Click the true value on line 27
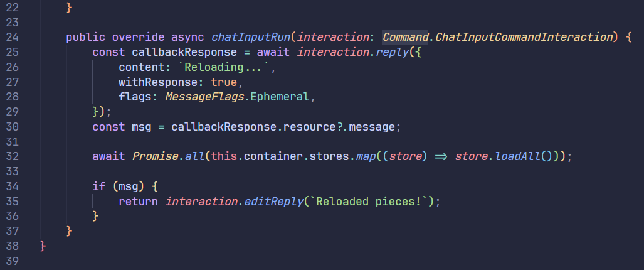This screenshot has width=644, height=270. [x=224, y=82]
